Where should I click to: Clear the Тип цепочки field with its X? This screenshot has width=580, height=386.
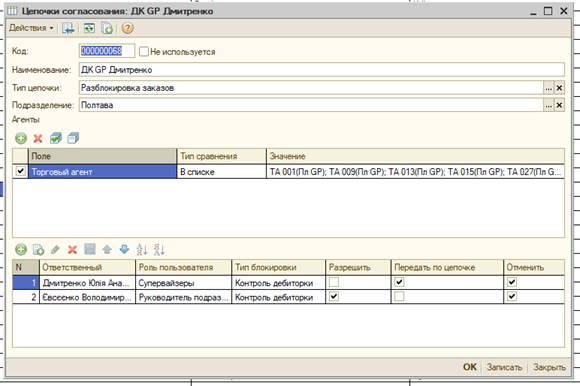tap(559, 88)
